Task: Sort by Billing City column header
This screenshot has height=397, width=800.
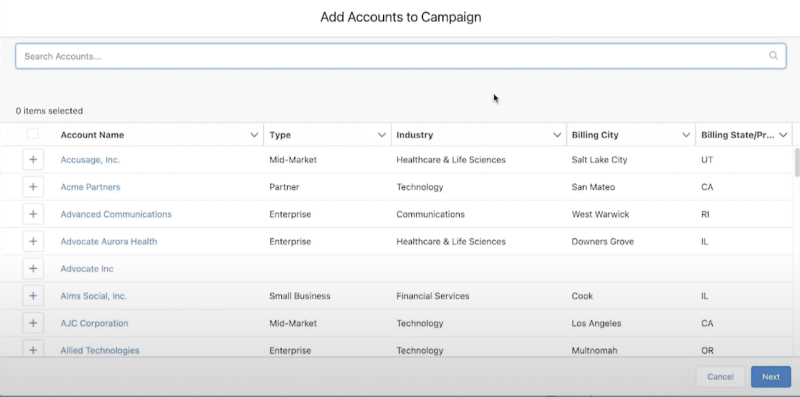Action: click(595, 135)
